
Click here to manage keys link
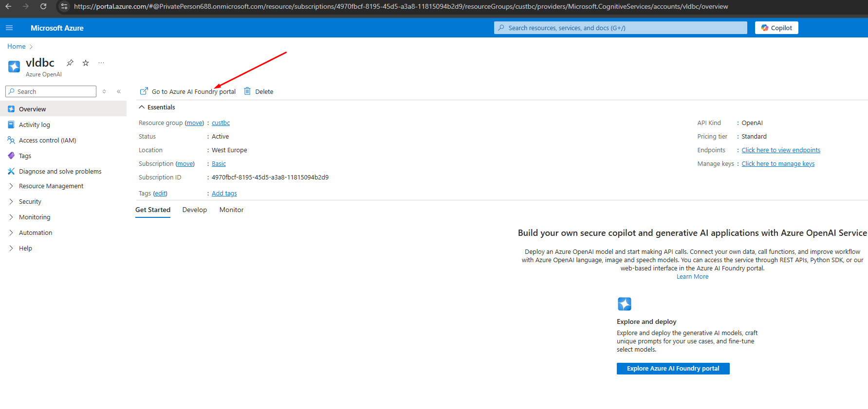click(x=778, y=164)
